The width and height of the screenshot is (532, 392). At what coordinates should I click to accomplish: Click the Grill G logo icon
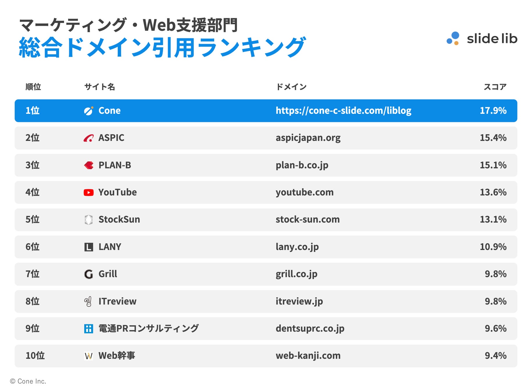pos(89,274)
